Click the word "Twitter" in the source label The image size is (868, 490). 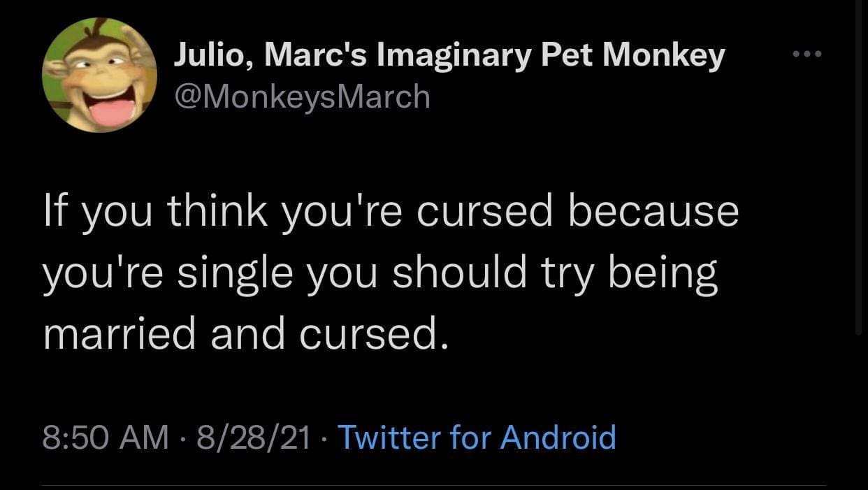click(389, 437)
